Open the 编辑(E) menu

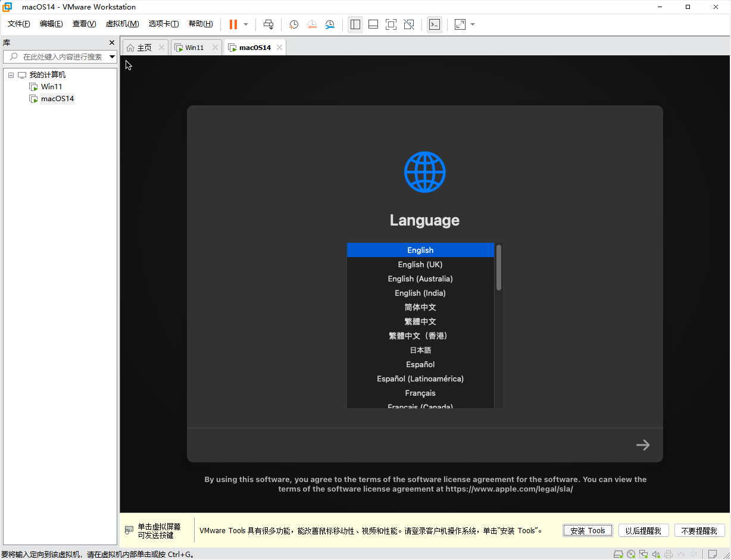[x=51, y=24]
